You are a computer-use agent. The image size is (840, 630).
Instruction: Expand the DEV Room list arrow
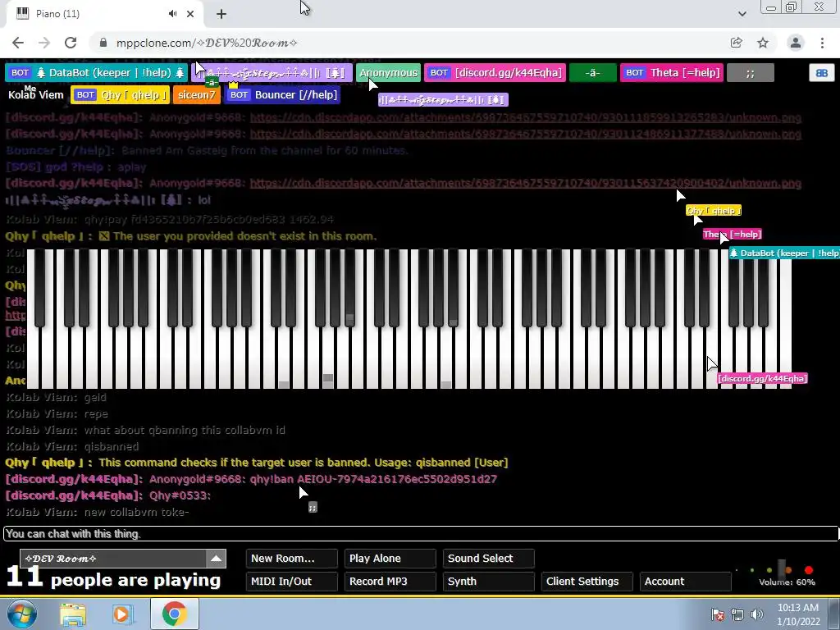[216, 558]
